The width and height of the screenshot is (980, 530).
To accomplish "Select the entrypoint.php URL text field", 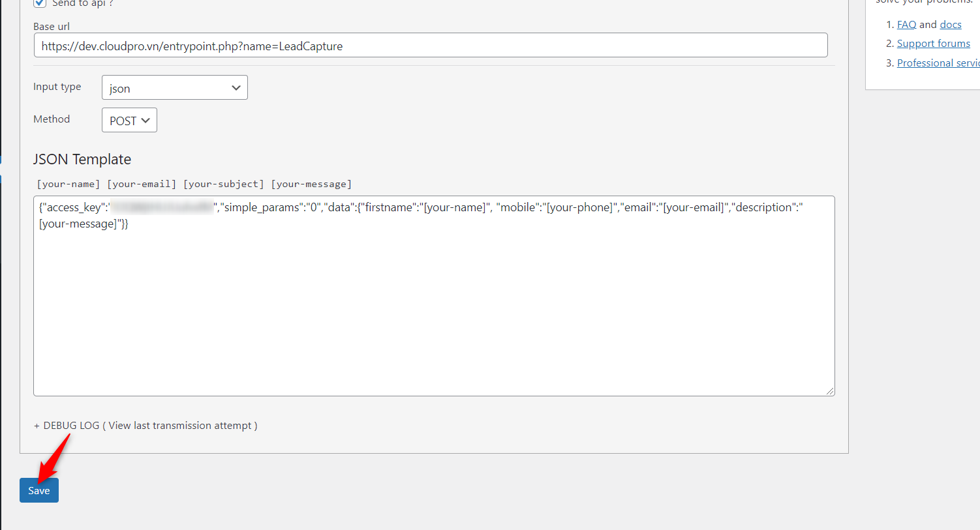I will 431,45.
